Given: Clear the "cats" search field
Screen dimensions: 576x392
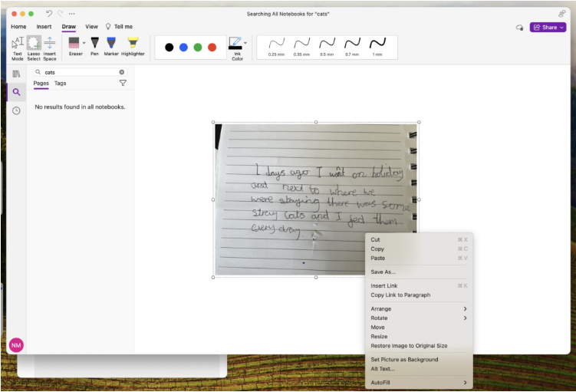Looking at the screenshot, I should coord(121,72).
